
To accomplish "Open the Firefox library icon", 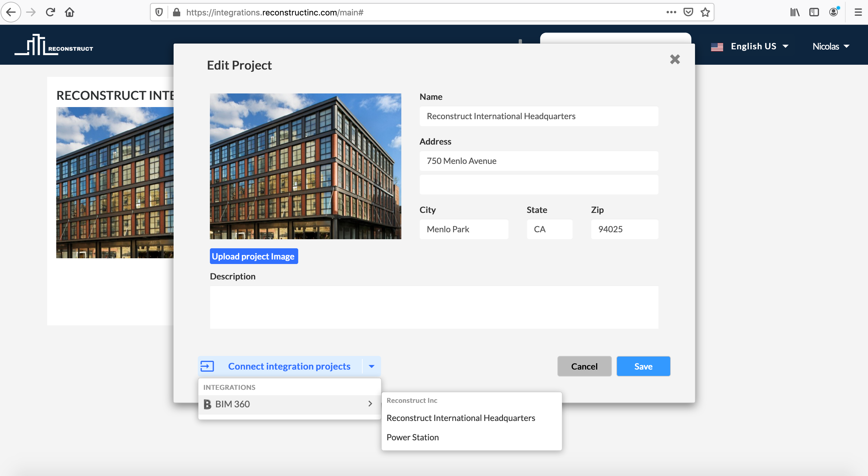I will pos(795,12).
